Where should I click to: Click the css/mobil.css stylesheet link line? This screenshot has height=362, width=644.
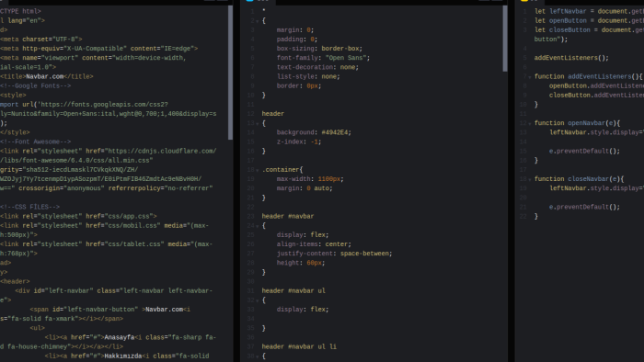104,226
